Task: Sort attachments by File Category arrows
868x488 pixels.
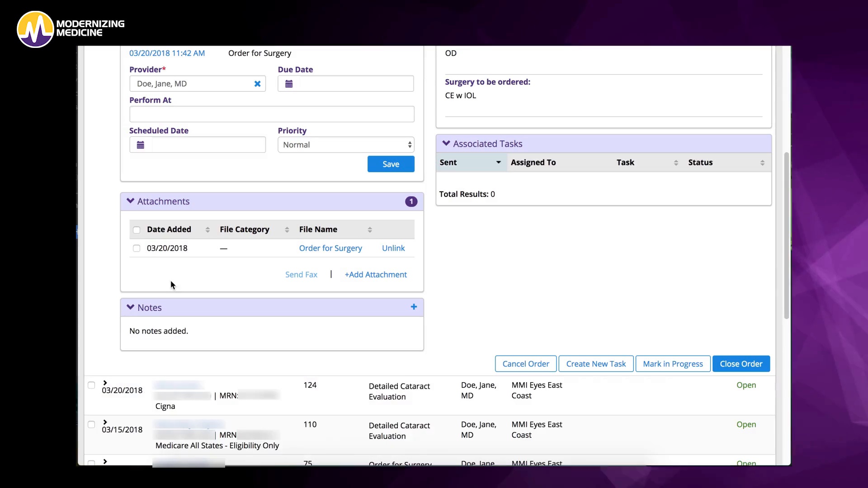Action: click(287, 230)
